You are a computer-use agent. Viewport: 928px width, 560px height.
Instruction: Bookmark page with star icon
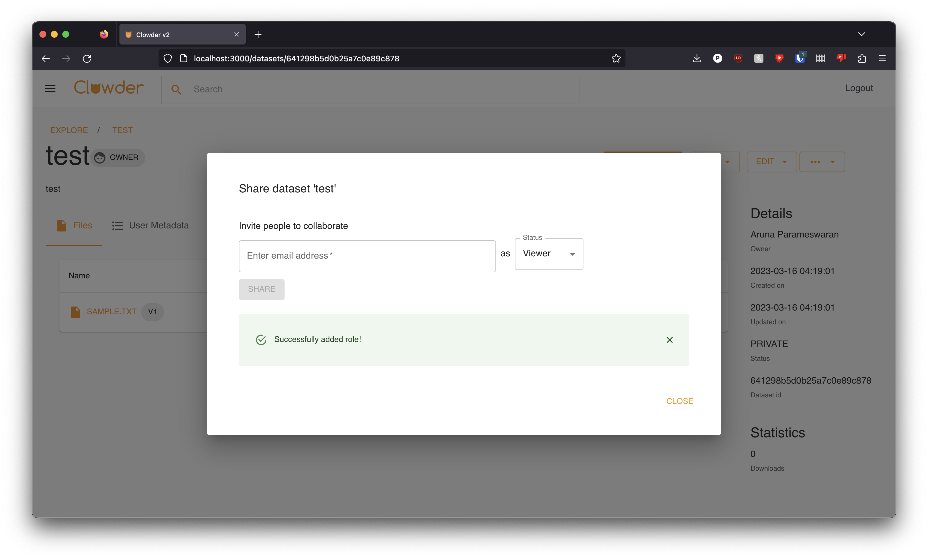click(616, 58)
